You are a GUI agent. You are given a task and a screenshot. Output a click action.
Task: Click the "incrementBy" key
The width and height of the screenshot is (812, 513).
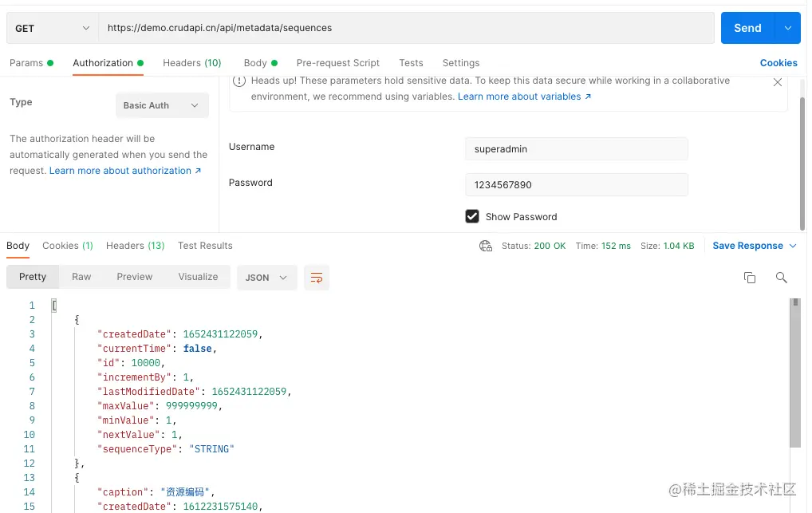click(134, 377)
